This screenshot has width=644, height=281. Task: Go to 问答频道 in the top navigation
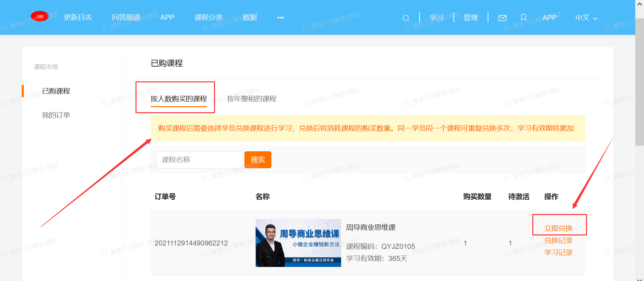click(126, 17)
